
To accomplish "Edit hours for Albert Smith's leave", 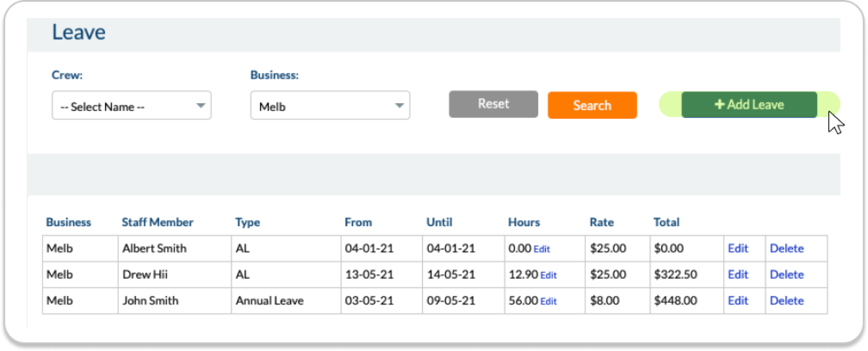I will [542, 249].
